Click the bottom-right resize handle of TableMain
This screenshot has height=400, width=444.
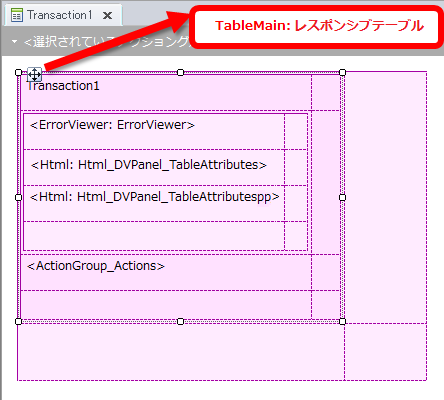pos(342,321)
